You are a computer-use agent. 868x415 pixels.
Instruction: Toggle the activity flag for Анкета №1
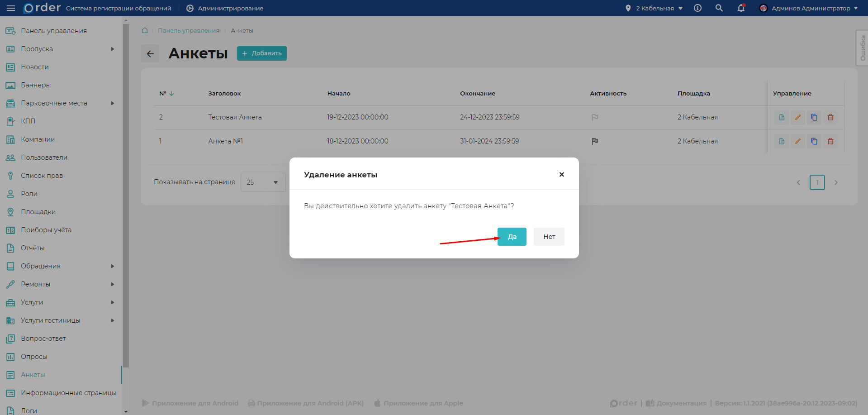(595, 141)
